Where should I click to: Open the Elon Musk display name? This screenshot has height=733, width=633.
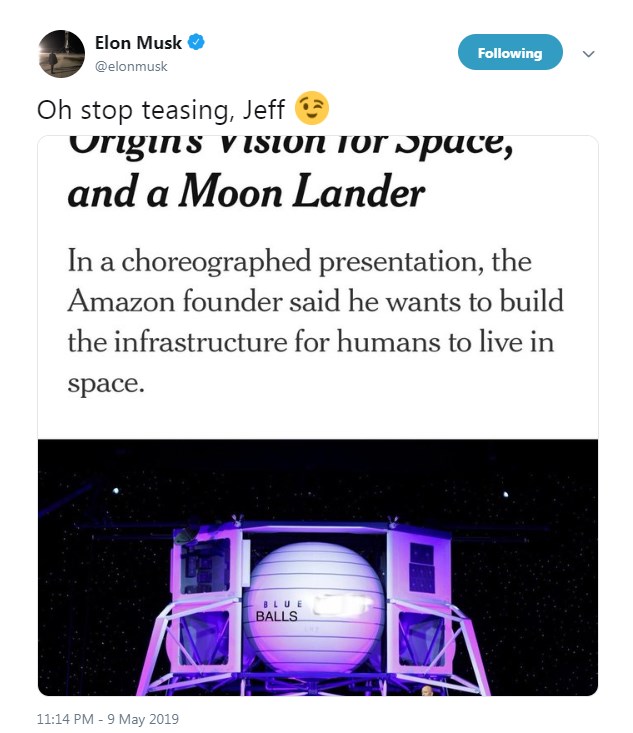pyautogui.click(x=139, y=43)
